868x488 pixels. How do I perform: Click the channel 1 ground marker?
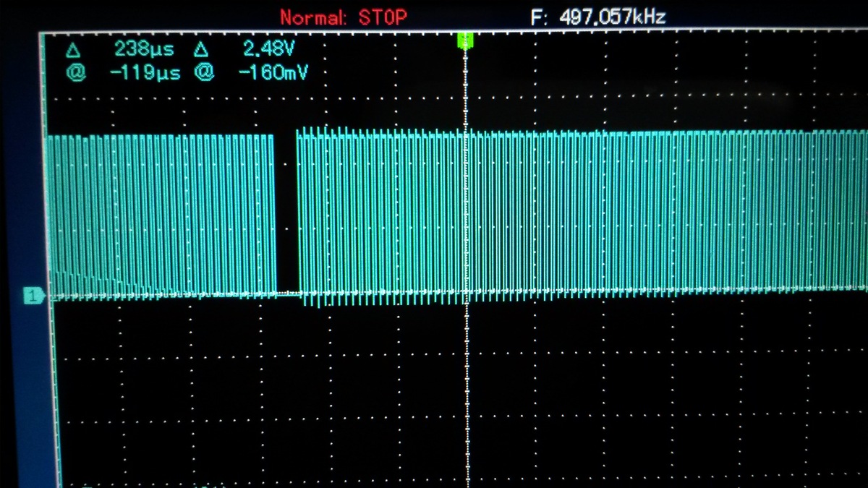click(x=33, y=295)
